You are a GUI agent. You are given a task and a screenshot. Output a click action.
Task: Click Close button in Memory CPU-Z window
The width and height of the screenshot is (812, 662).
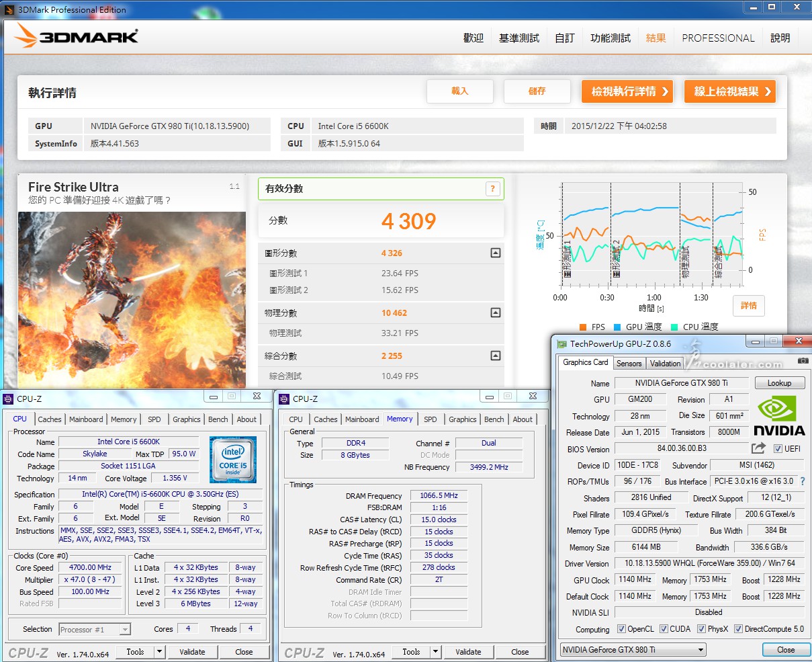point(521,651)
